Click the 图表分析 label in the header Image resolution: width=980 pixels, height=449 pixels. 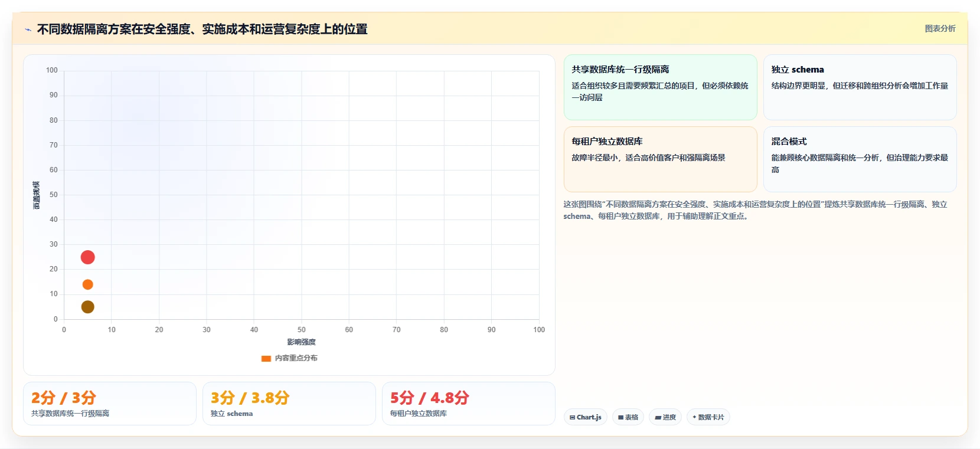(x=940, y=28)
